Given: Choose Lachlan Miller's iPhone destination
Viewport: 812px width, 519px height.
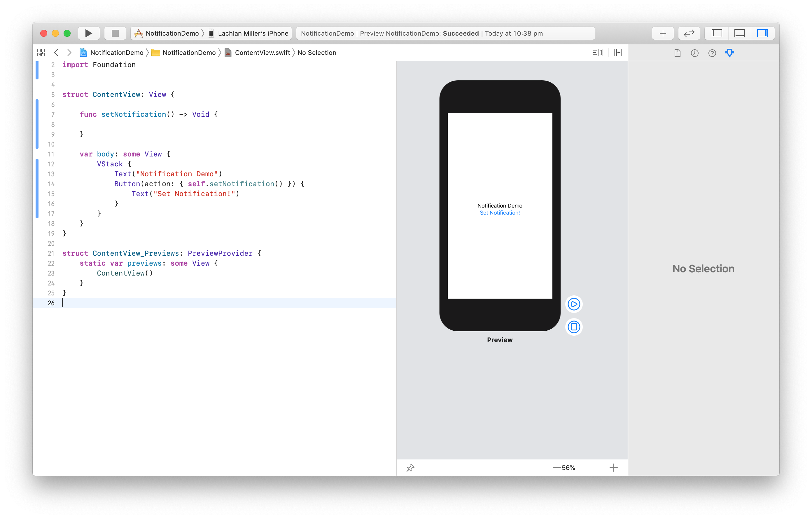Looking at the screenshot, I should pyautogui.click(x=250, y=33).
